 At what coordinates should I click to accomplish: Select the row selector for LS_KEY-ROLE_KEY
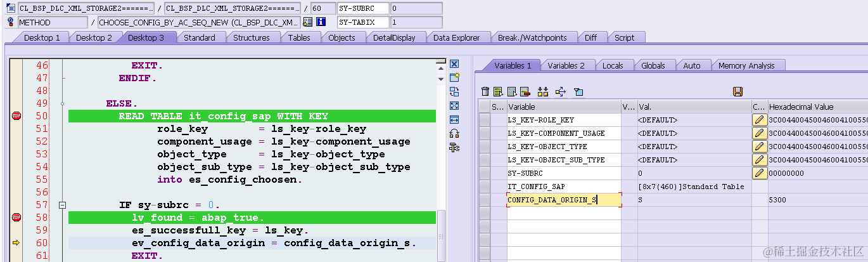485,120
